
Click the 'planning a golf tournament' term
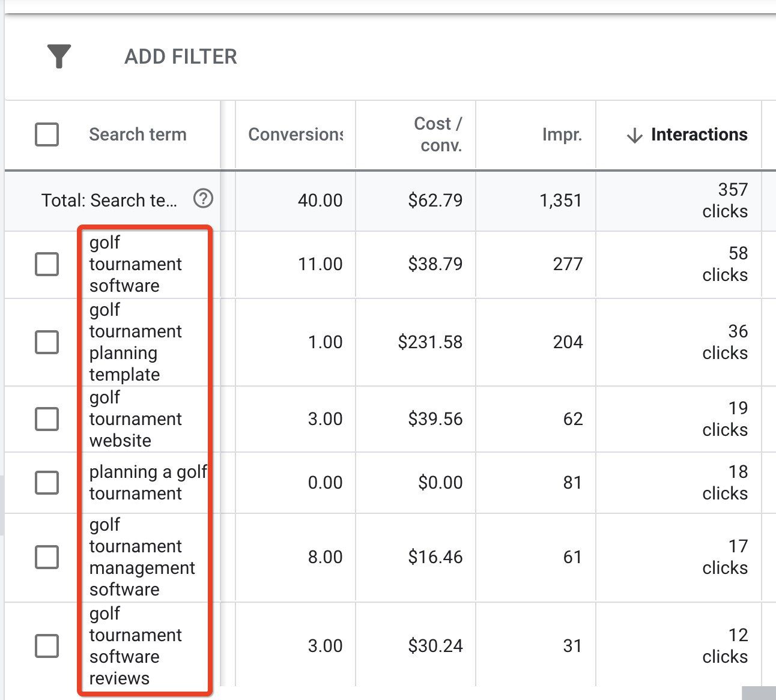[148, 483]
